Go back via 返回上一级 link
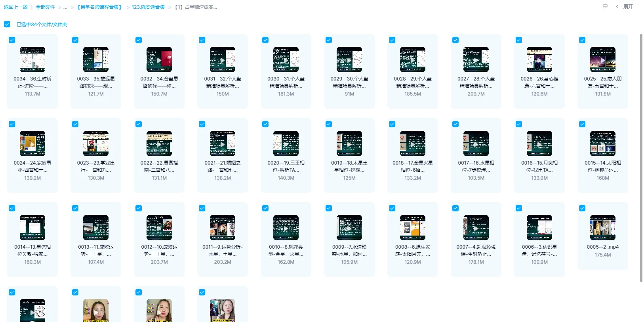This screenshot has width=644, height=322. (16, 7)
